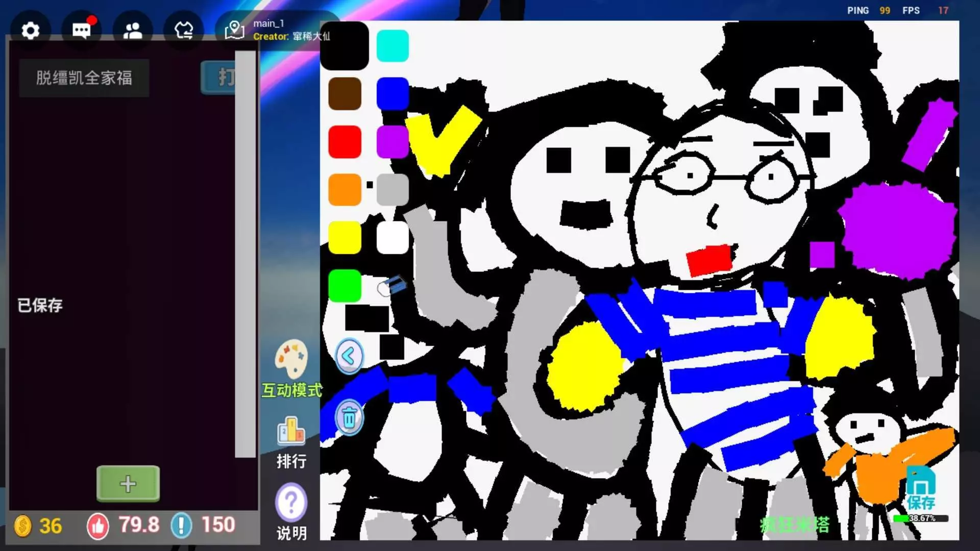The height and width of the screenshot is (551, 980).
Task: Click the save floppy disk icon
Action: pos(921,481)
